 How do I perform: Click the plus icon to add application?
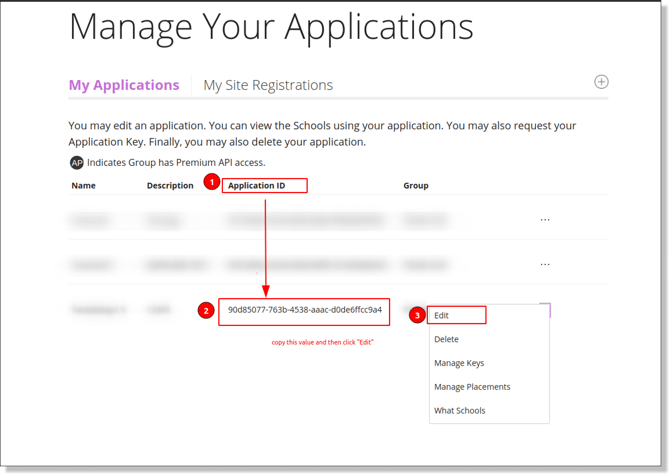[x=601, y=82]
